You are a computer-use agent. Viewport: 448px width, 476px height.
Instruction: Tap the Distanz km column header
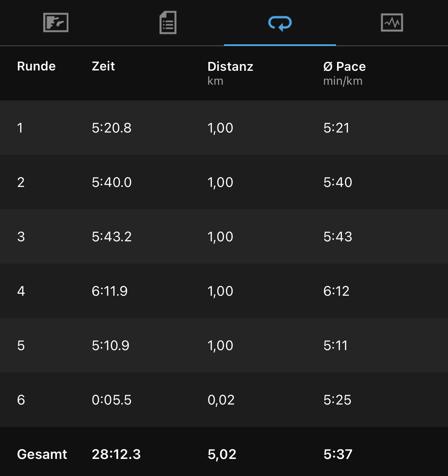(x=230, y=73)
